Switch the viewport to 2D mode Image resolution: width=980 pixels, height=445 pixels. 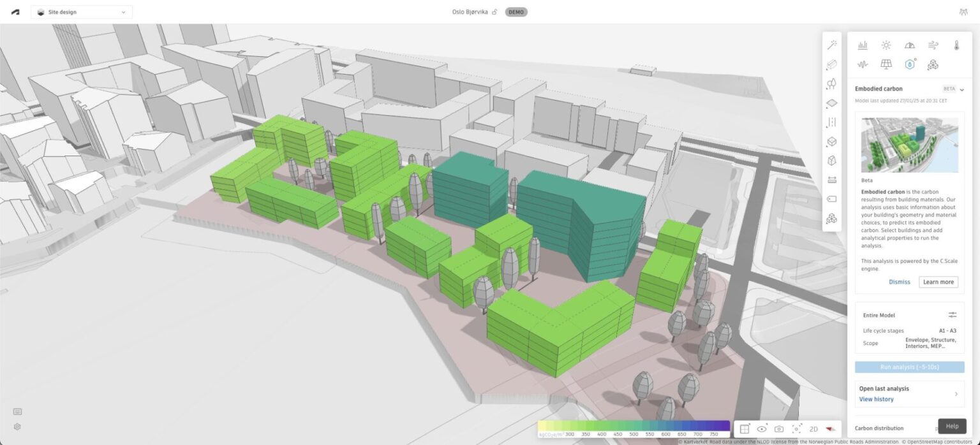coord(814,429)
